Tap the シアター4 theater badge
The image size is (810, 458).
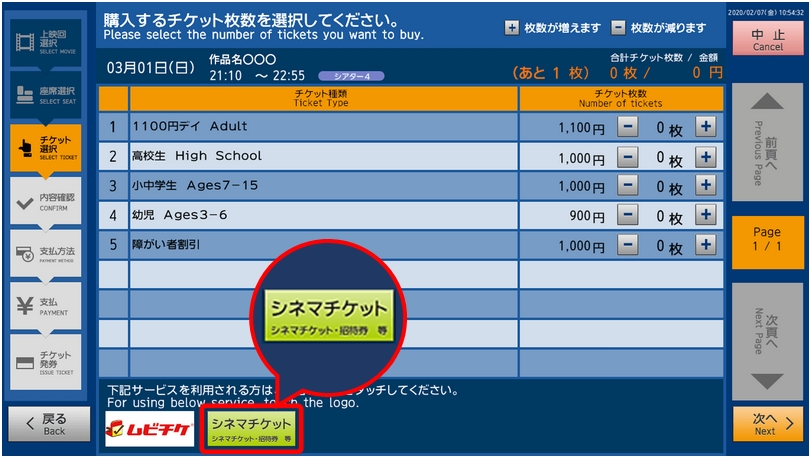(351, 76)
